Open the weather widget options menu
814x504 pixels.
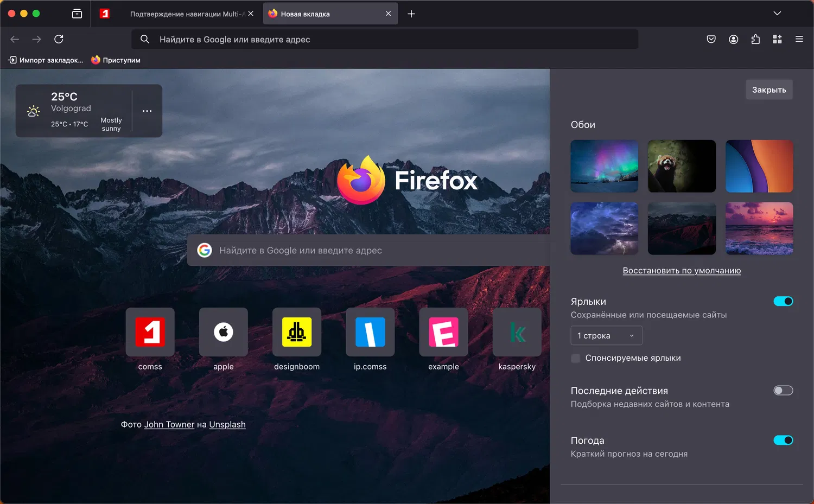click(147, 111)
